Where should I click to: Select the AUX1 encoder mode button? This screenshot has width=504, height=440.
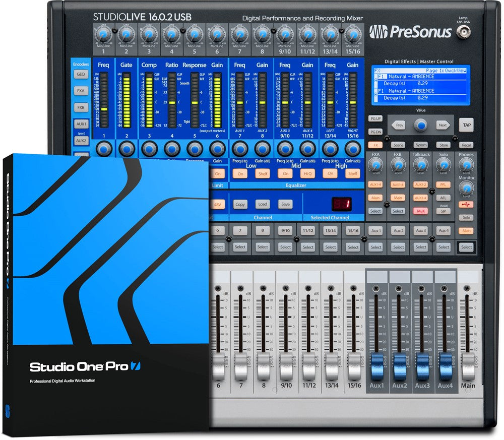pos(81,124)
